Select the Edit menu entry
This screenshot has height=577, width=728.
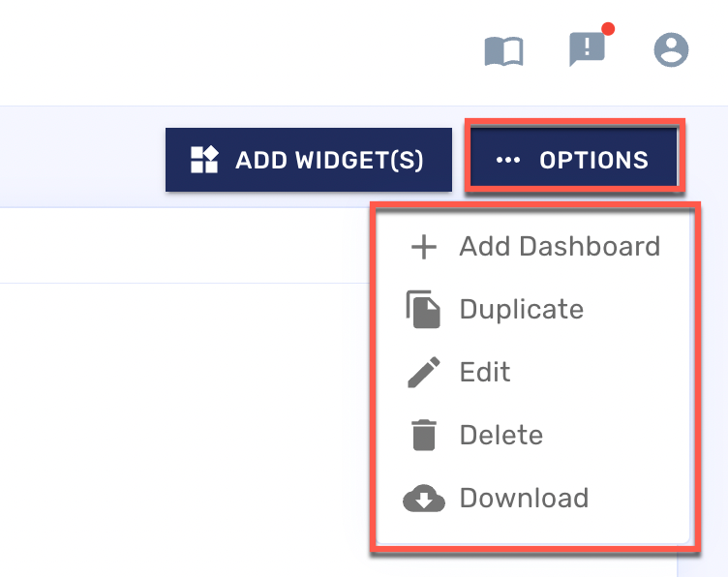coord(485,373)
